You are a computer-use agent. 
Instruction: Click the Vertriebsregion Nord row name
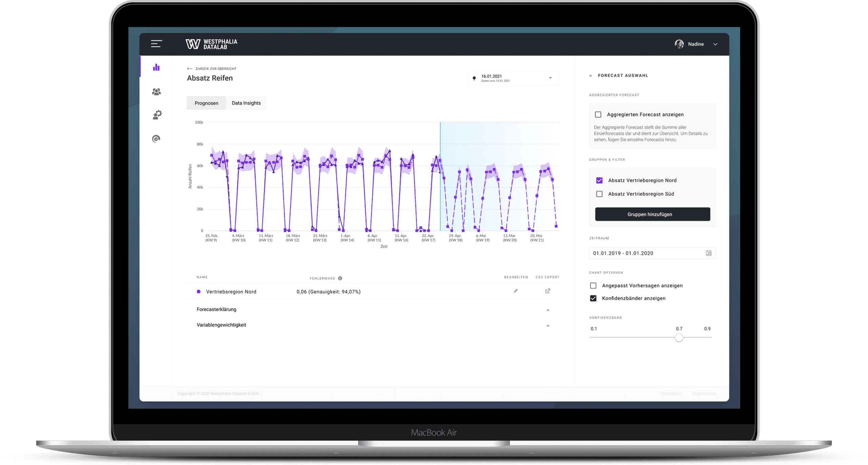[231, 291]
